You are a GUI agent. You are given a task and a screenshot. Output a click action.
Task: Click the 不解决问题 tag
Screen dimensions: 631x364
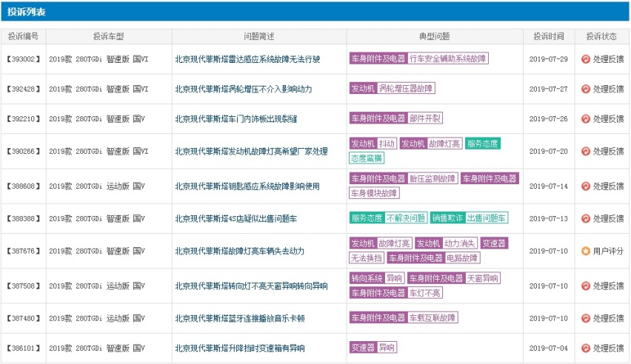pos(406,218)
